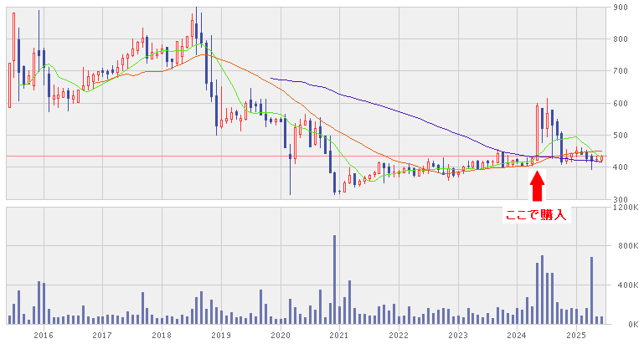This screenshot has width=644, height=344.
Task: Click the 2018 year label on the time axis
Action: point(162,336)
